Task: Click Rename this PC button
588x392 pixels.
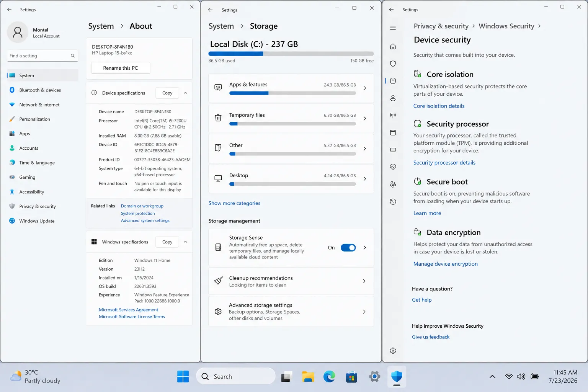Action: (x=121, y=68)
